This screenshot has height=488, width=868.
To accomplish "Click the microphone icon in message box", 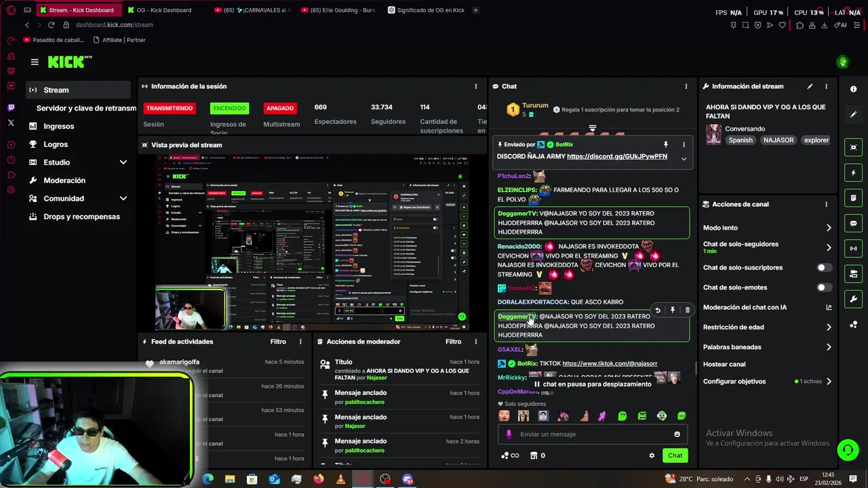I will coord(509,434).
